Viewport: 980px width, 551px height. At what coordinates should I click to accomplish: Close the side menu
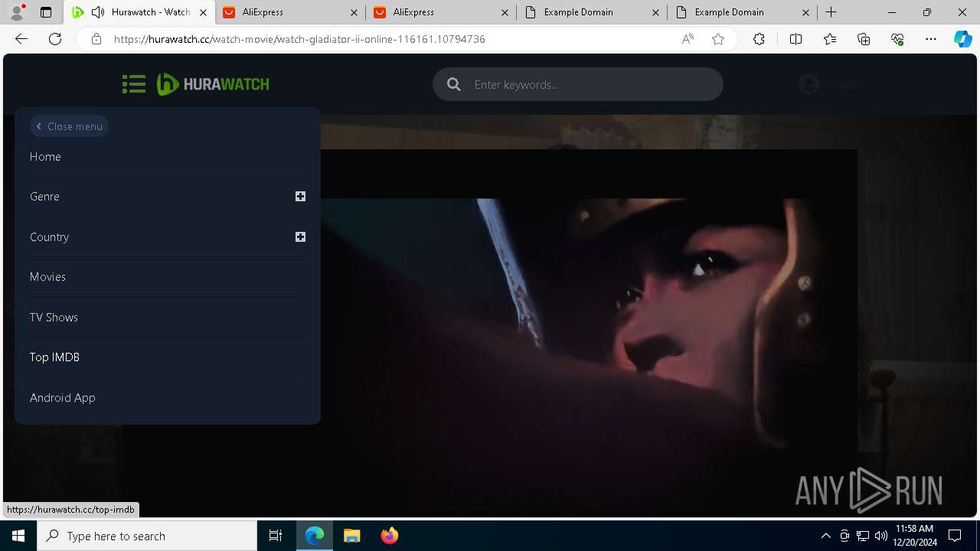pyautogui.click(x=69, y=126)
